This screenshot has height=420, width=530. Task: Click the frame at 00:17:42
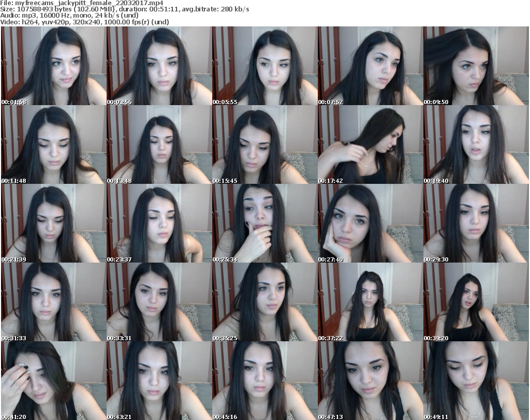coord(370,144)
